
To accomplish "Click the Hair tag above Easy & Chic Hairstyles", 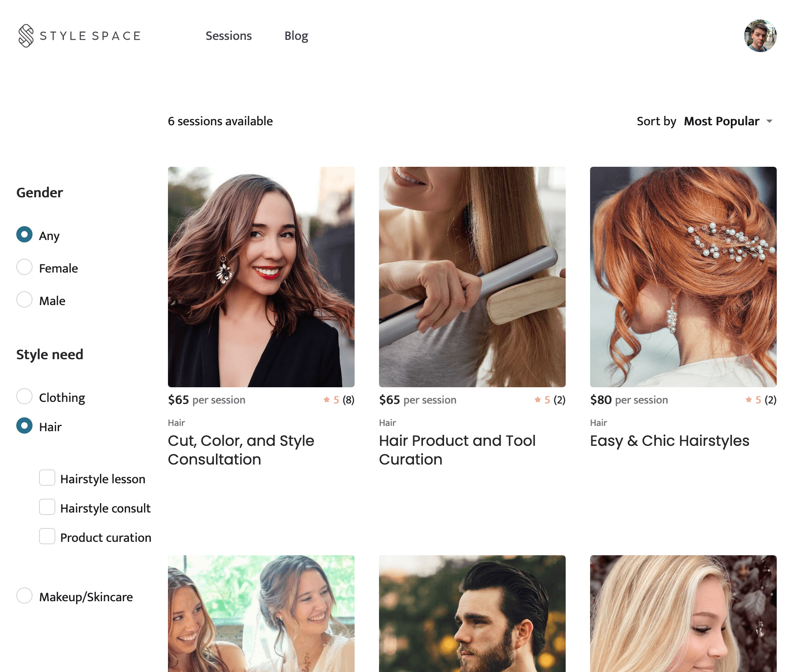I will (x=598, y=423).
